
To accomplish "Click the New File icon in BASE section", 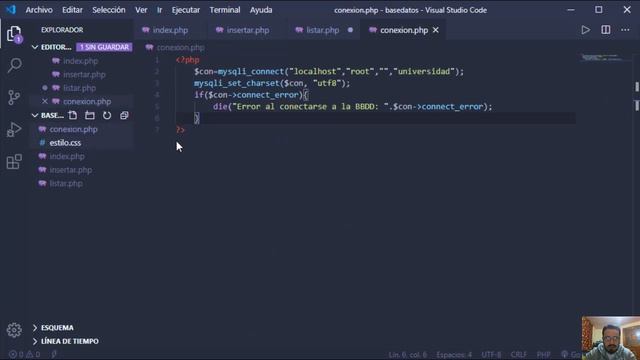I will coord(73,116).
